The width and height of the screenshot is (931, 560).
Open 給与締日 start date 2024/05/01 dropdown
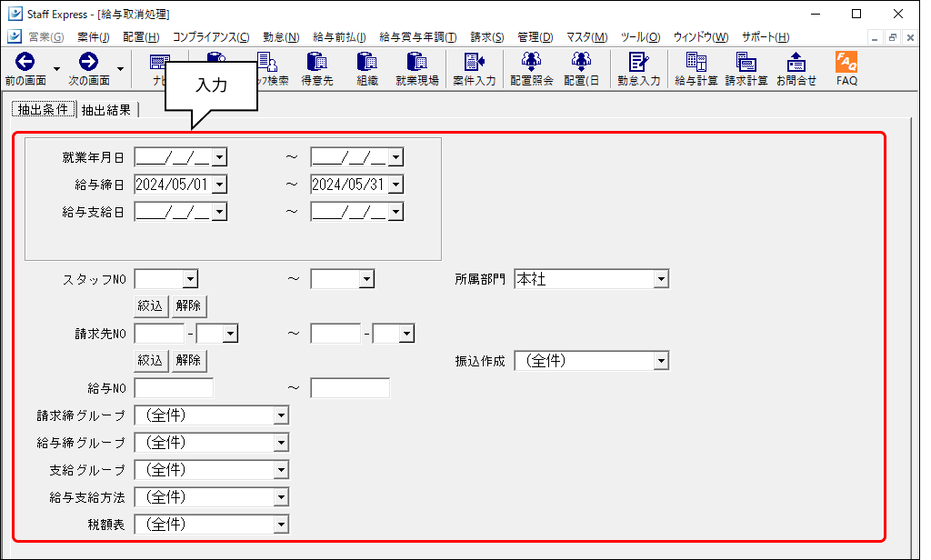[x=220, y=185]
